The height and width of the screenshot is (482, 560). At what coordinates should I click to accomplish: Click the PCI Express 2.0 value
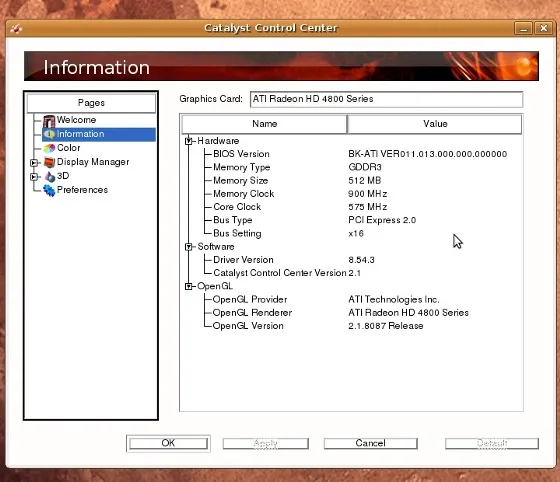point(382,220)
